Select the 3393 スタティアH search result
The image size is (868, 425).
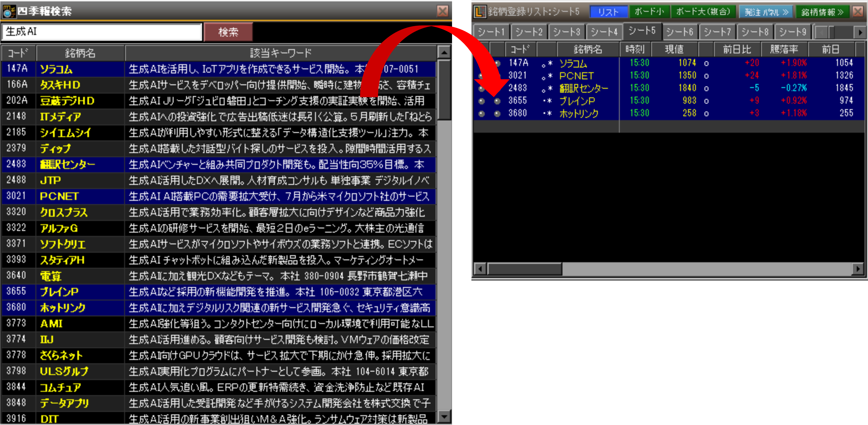pyautogui.click(x=218, y=260)
